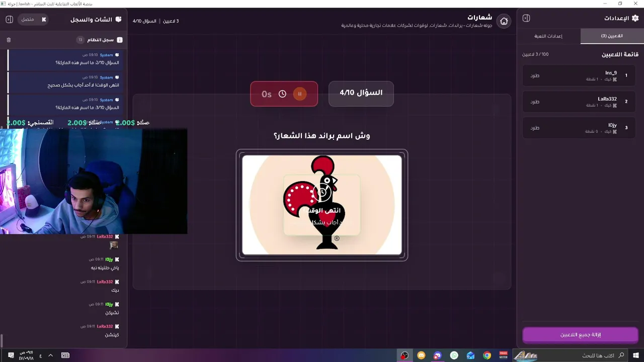Click chat message كينشن from LaRa332
This screenshot has height=362, width=644.
(x=112, y=335)
